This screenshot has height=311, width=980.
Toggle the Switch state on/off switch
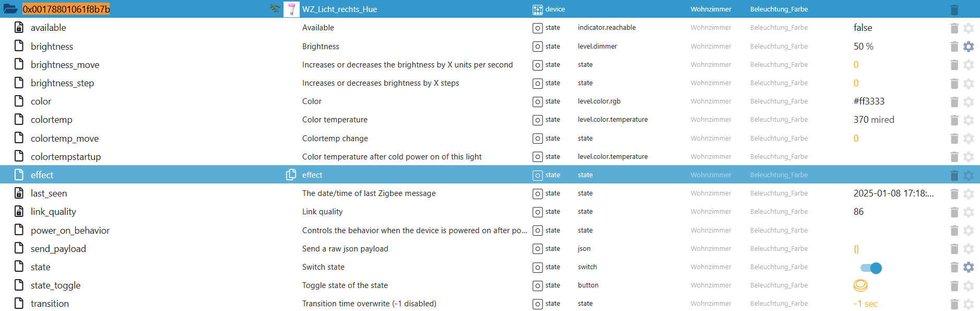871,268
